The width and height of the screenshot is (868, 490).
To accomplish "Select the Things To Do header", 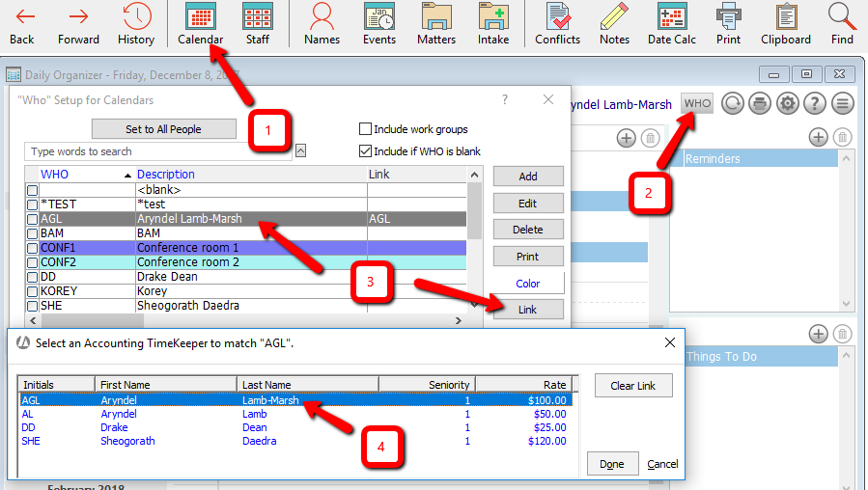I will coord(759,356).
